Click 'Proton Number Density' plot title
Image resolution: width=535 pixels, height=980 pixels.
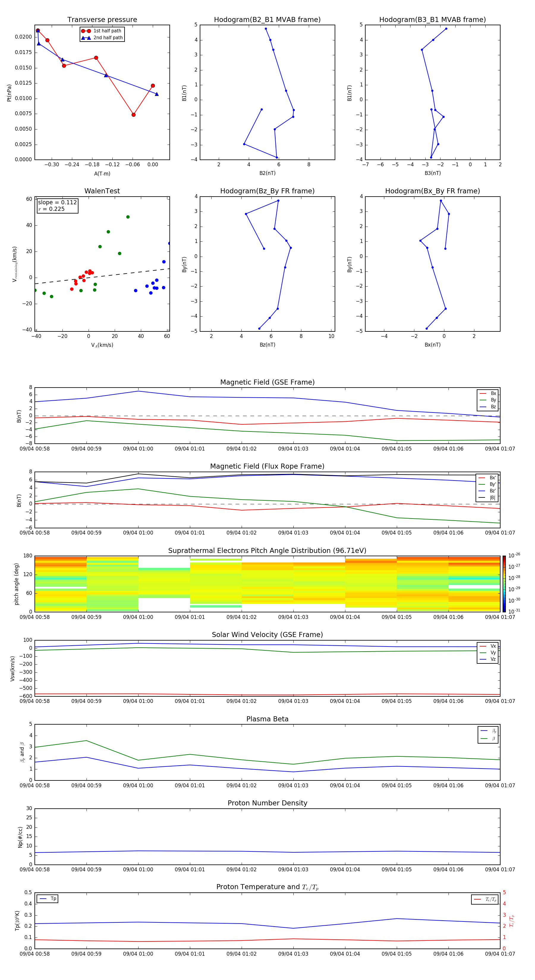click(267, 803)
